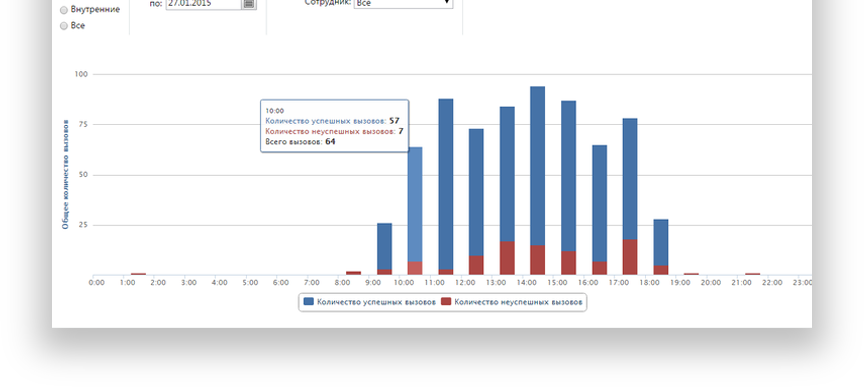Select the blue bar at 11:00
This screenshot has height=387, width=864.
click(446, 184)
